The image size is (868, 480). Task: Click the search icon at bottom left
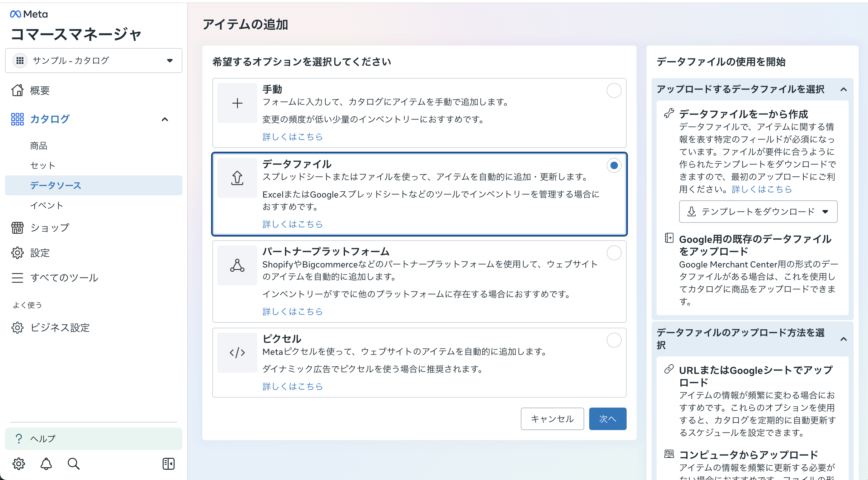(x=73, y=463)
